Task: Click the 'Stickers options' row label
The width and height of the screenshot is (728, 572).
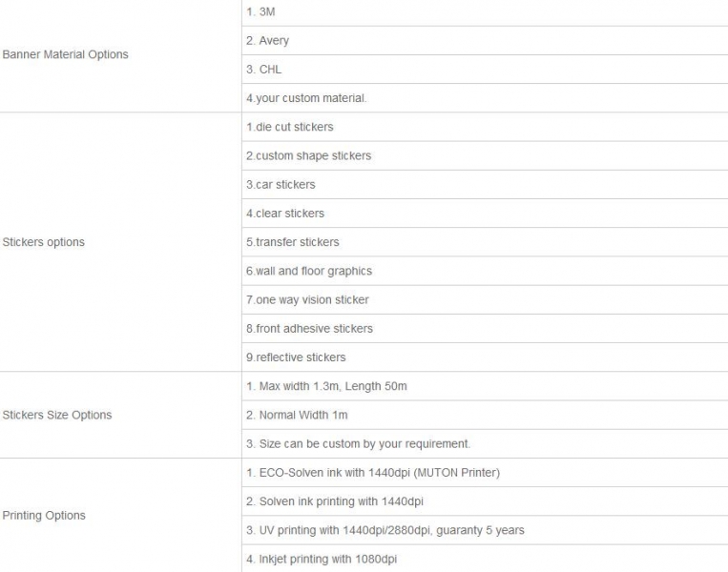Action: pos(44,242)
